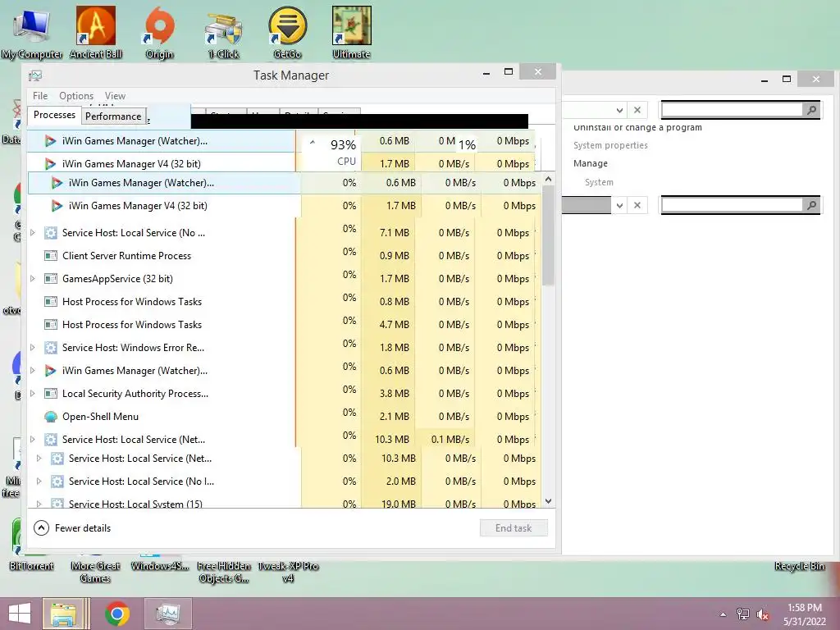Click the process list scrollbar thumb

[x=547, y=237]
